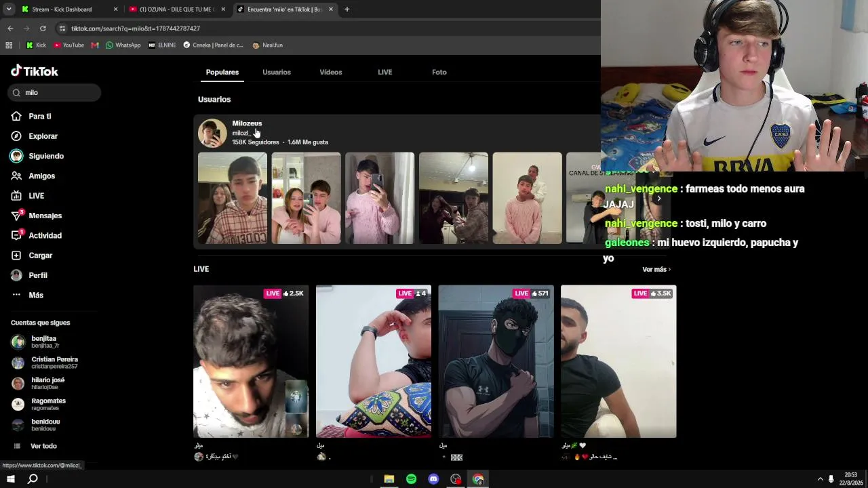Switch to the Populares tab
The height and width of the screenshot is (488, 868).
(222, 72)
